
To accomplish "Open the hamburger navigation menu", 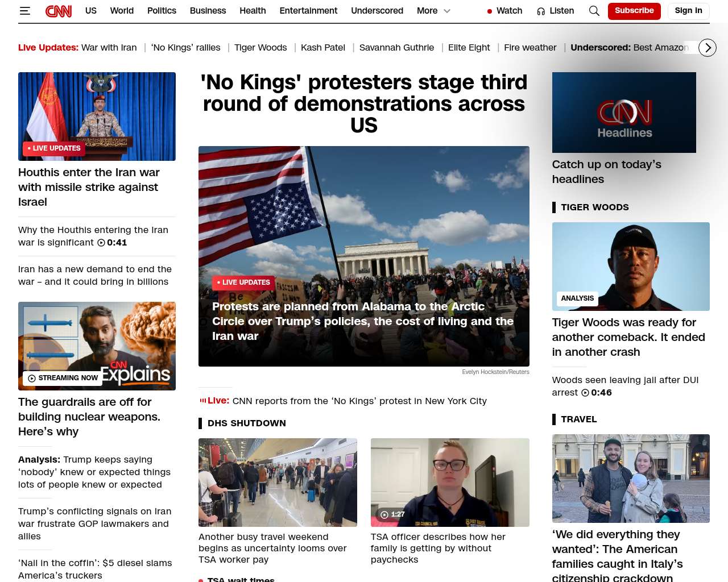I will [x=24, y=11].
